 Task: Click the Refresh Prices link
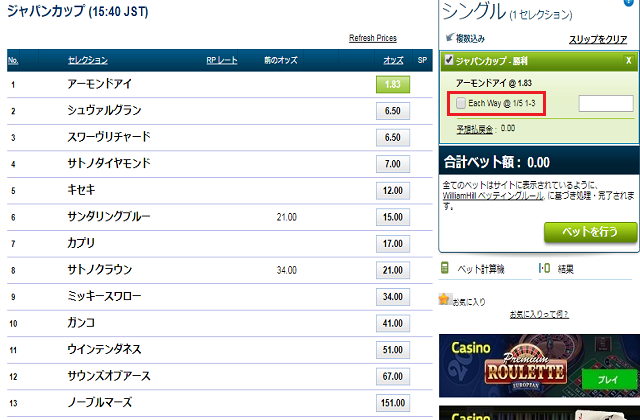point(372,38)
